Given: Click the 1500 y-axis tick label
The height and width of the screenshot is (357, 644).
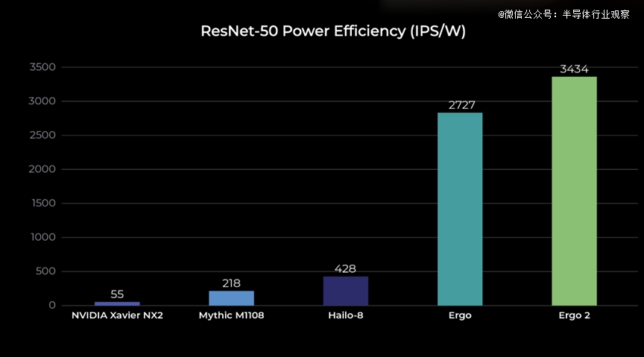Looking at the screenshot, I should 43,203.
